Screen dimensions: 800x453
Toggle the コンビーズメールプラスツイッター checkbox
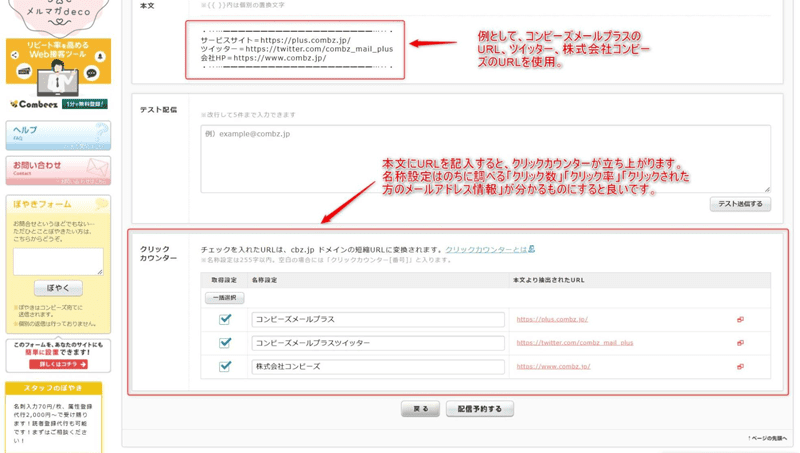pyautogui.click(x=225, y=343)
